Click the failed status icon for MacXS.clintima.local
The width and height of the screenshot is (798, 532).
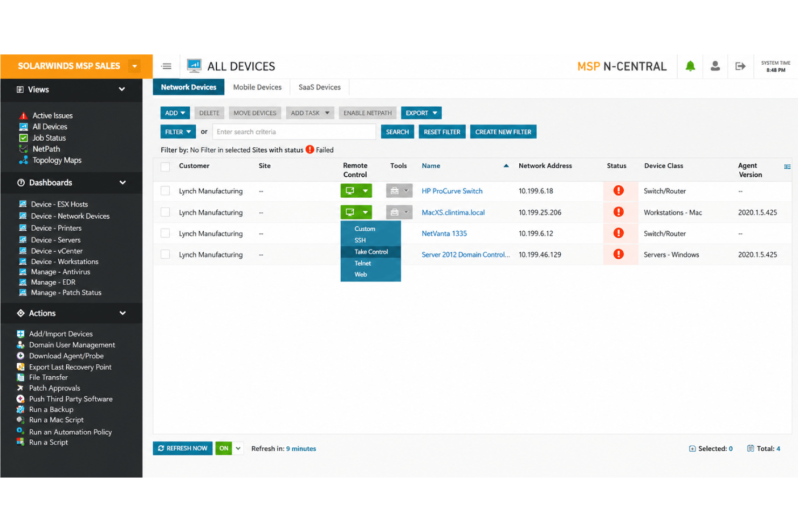[x=618, y=212]
